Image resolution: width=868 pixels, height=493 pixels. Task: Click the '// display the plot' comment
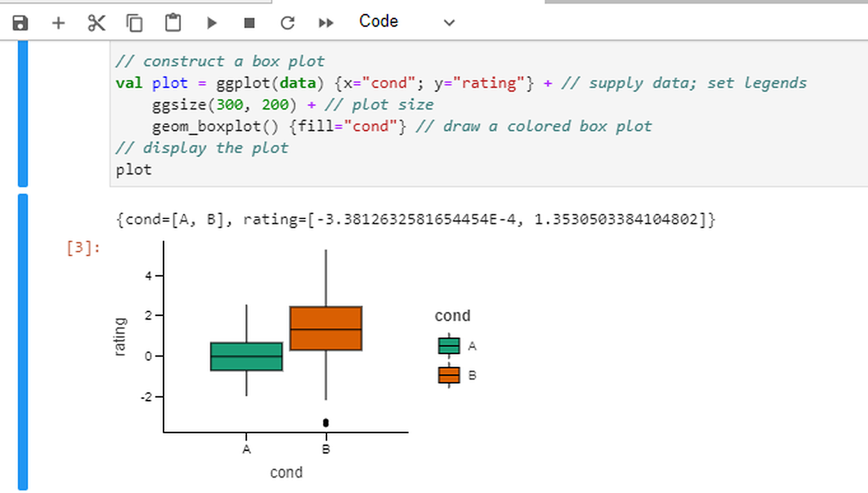pyautogui.click(x=202, y=148)
